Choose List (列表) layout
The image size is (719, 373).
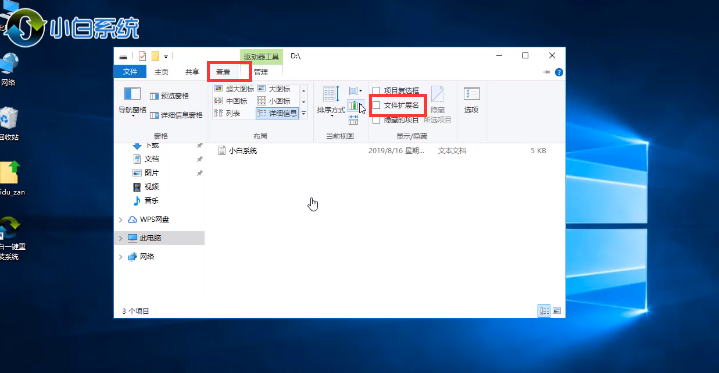pyautogui.click(x=227, y=113)
